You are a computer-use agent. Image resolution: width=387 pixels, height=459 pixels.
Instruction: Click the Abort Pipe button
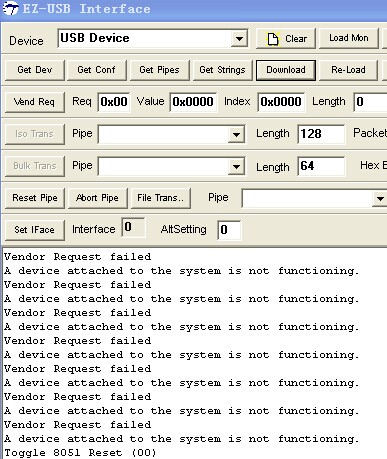coord(97,198)
